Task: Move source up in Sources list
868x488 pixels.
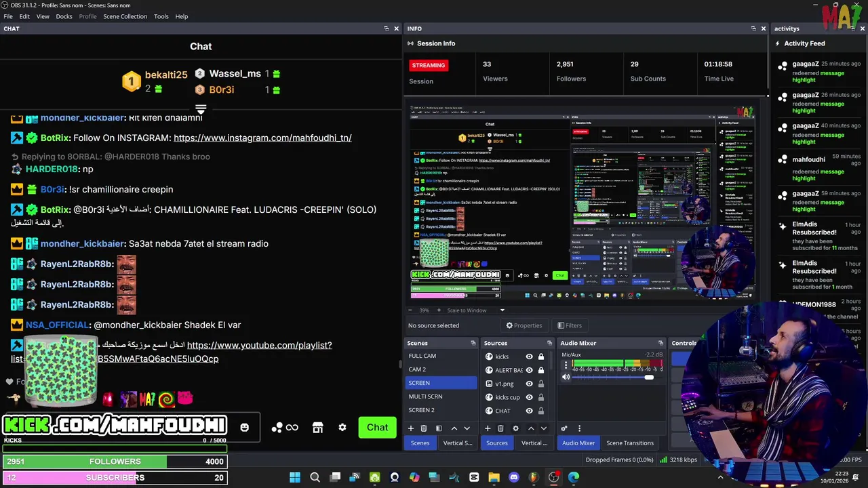Action: 531,428
